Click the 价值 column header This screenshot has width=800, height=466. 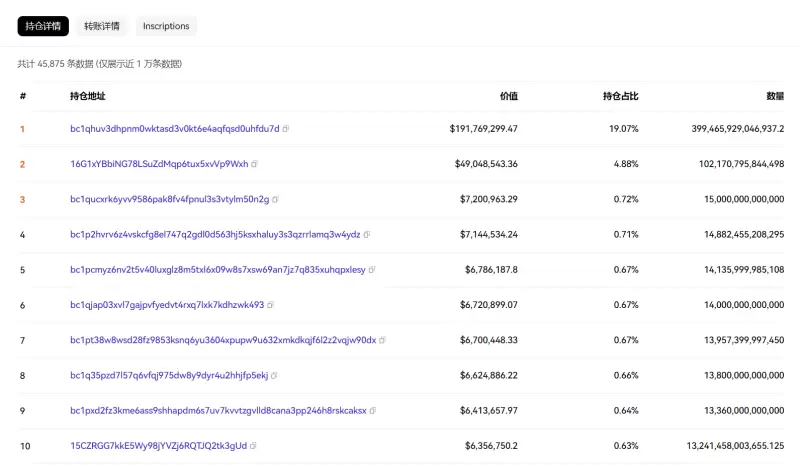[x=508, y=96]
